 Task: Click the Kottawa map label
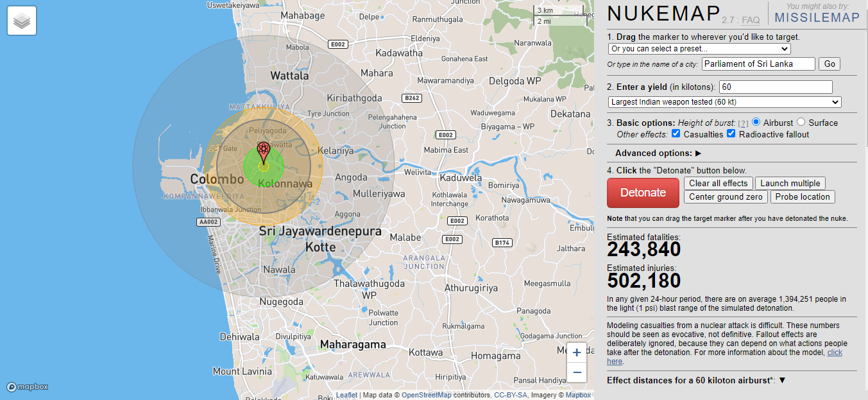pyautogui.click(x=426, y=352)
